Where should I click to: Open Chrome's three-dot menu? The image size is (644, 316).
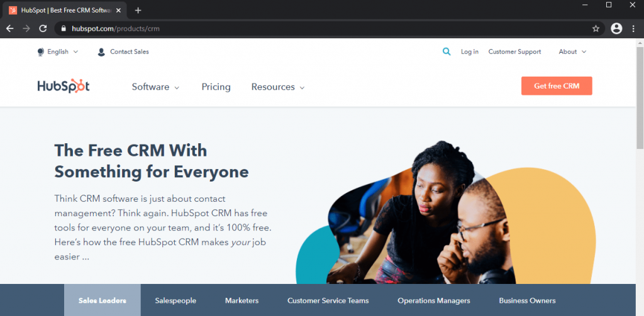[x=633, y=28]
